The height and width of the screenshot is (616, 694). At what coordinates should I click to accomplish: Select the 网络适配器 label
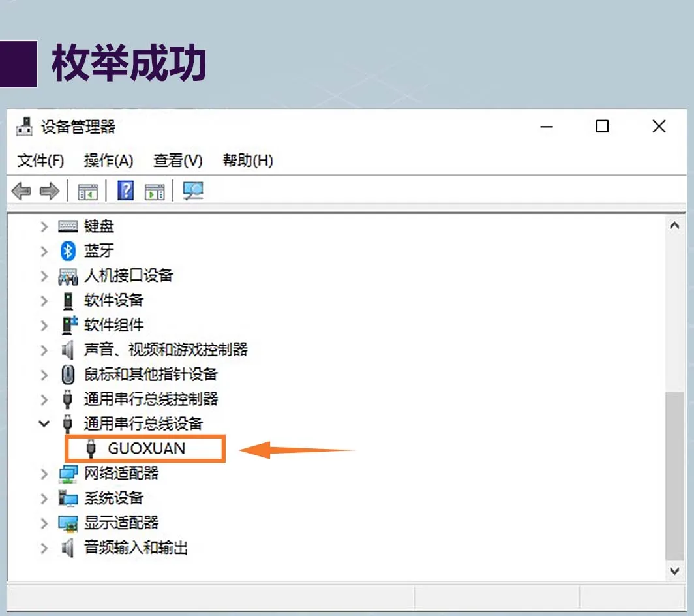coord(121,473)
